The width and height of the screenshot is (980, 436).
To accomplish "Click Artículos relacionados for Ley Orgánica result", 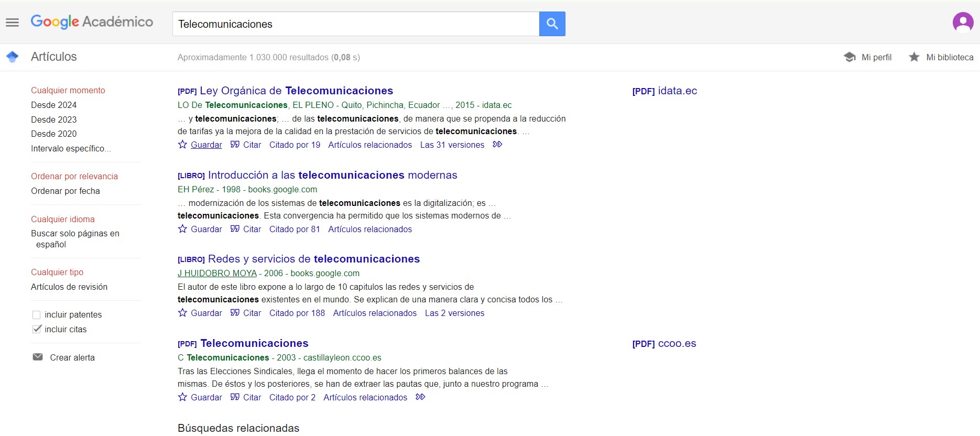I will 370,145.
